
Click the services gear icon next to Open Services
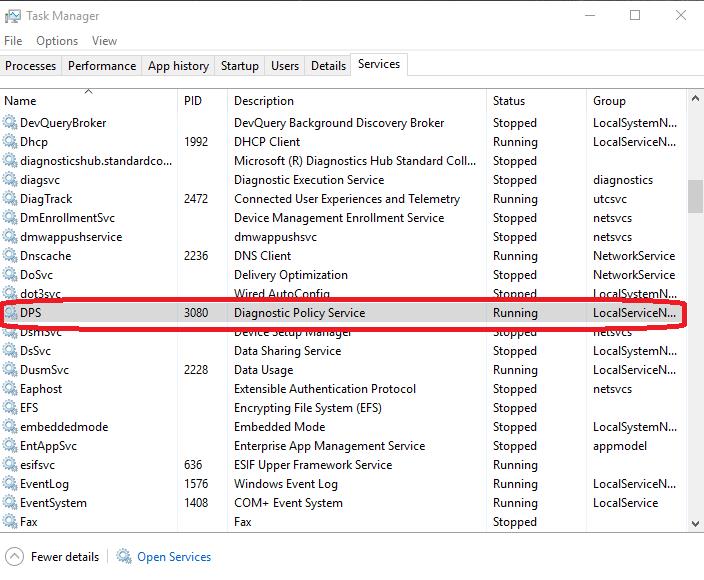[124, 556]
